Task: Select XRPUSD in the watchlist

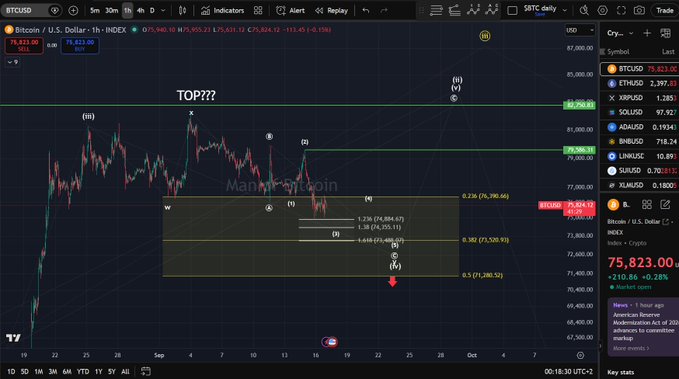Action: pos(640,98)
